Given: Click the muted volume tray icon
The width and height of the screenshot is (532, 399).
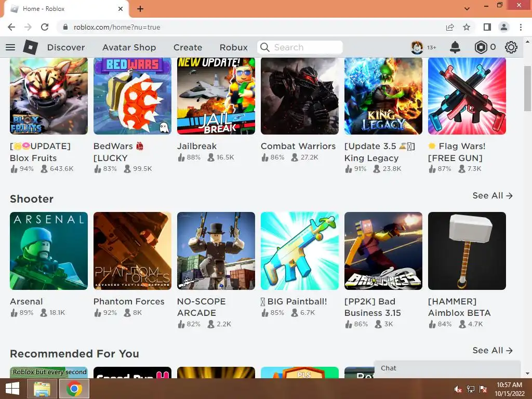Looking at the screenshot, I should pyautogui.click(x=458, y=389).
